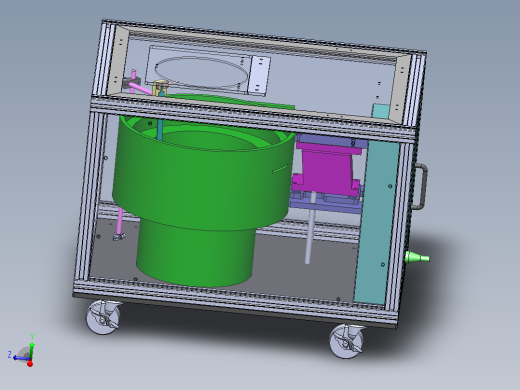Select the purple plate beneath the magenta block

(x=326, y=204)
